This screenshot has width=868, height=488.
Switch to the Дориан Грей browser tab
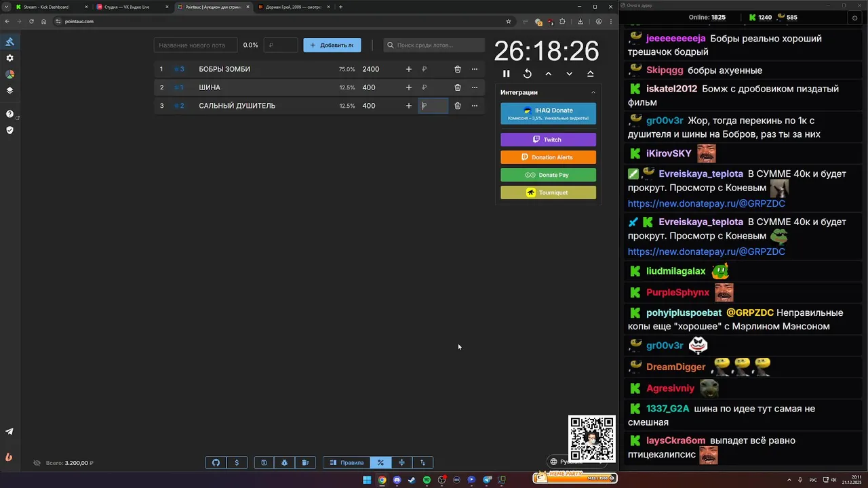pyautogui.click(x=293, y=7)
